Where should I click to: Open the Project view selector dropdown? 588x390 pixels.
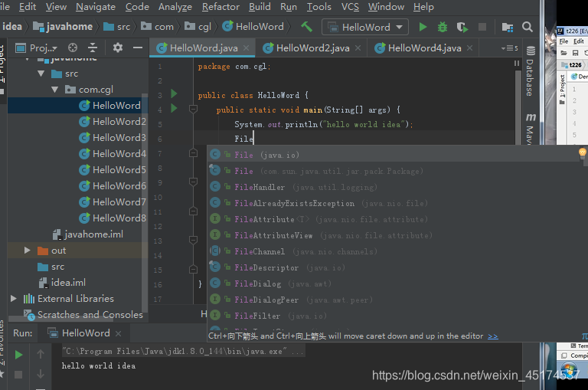click(x=37, y=48)
